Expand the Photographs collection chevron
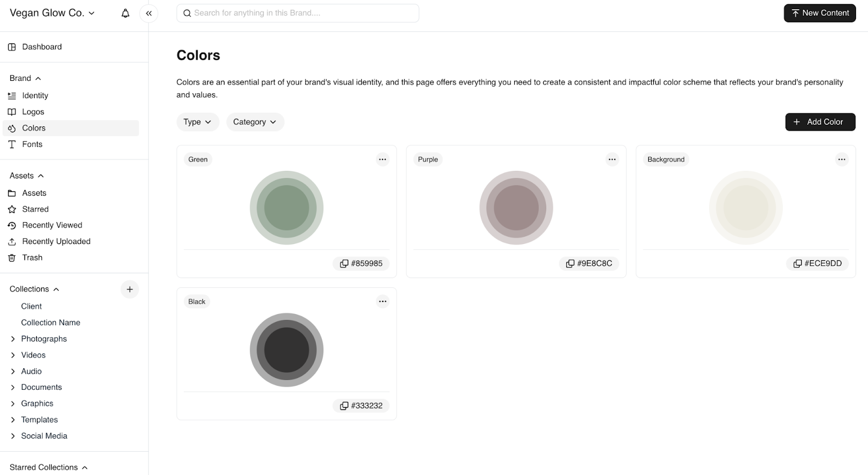Image resolution: width=868 pixels, height=475 pixels. [x=13, y=339]
